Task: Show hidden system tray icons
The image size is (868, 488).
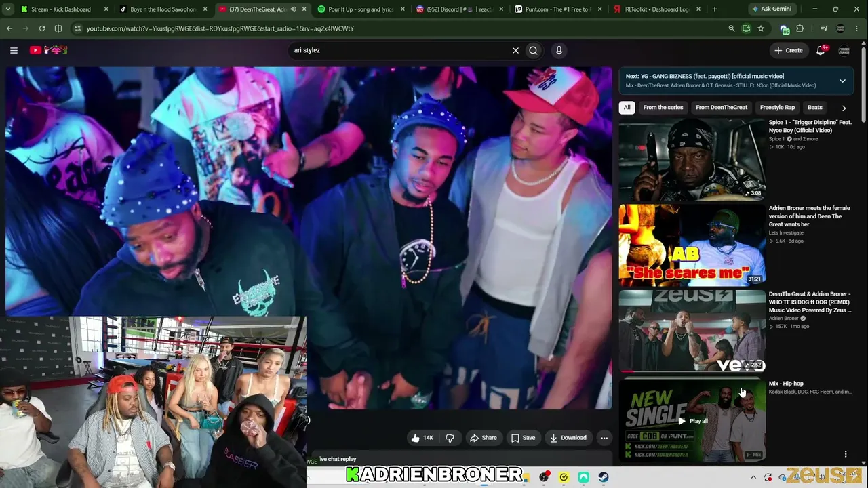Action: pyautogui.click(x=753, y=477)
